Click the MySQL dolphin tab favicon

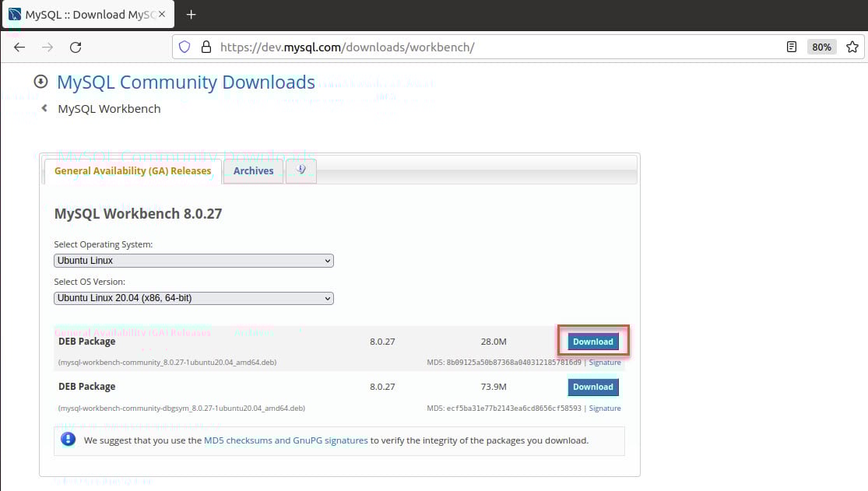click(x=15, y=14)
